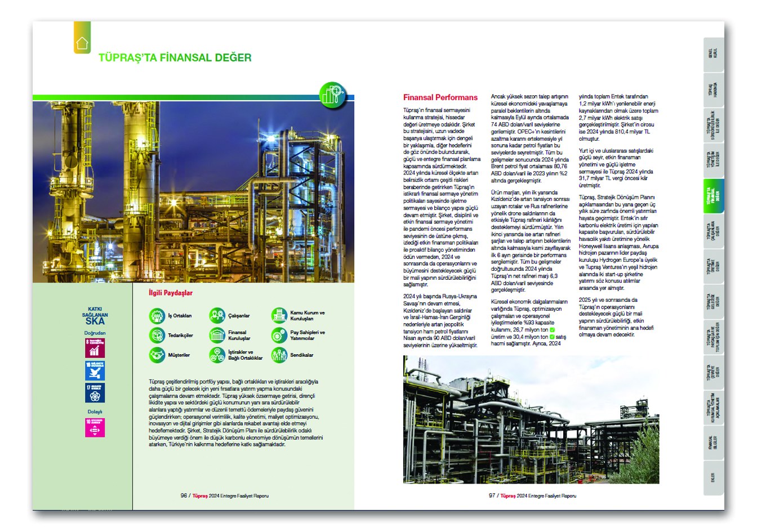Click the page 97 footer text
This screenshot has height=532, width=757.
point(533,496)
